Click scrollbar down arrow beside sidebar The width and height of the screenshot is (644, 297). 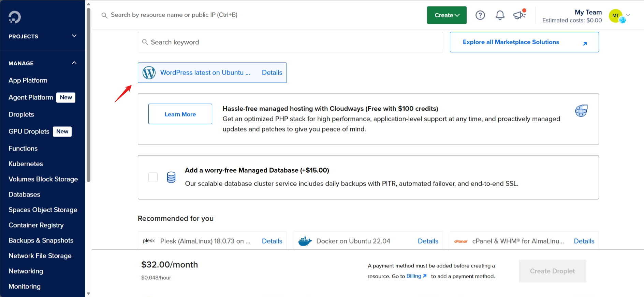pyautogui.click(x=89, y=293)
